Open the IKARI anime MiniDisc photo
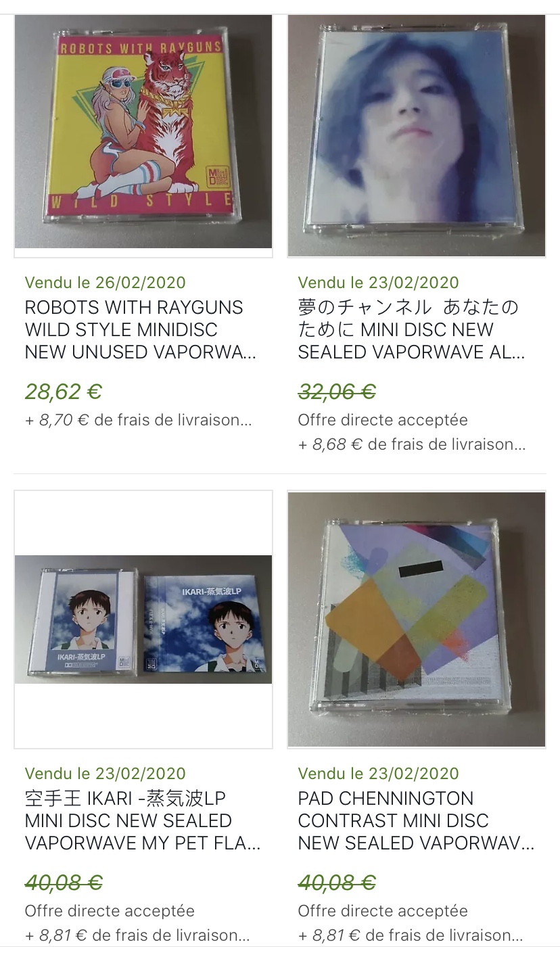This screenshot has width=560, height=959. click(143, 619)
